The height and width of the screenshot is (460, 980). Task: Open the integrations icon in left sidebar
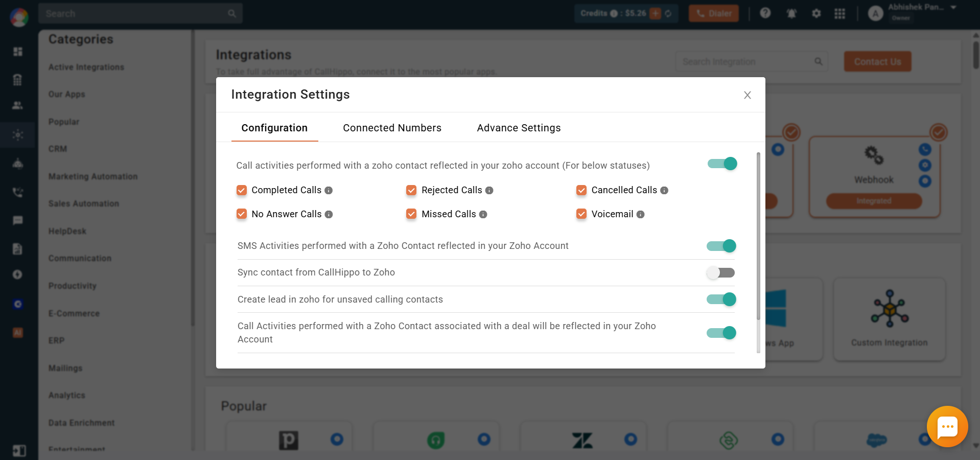coord(18,135)
